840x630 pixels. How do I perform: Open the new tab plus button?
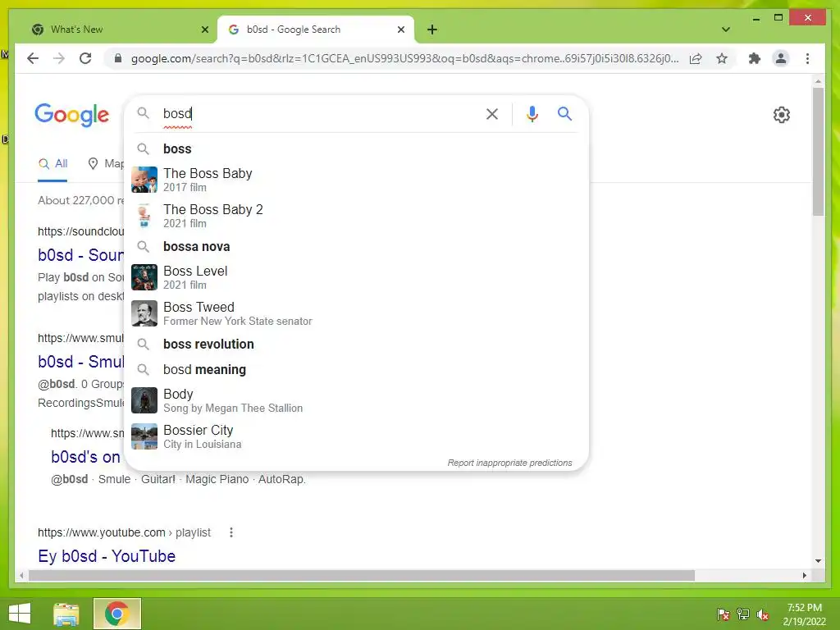tap(432, 30)
